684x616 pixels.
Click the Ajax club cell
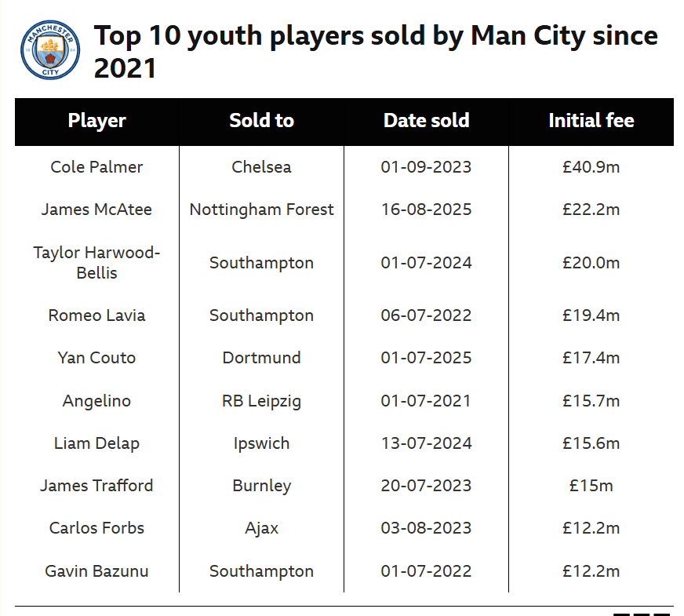coord(262,528)
